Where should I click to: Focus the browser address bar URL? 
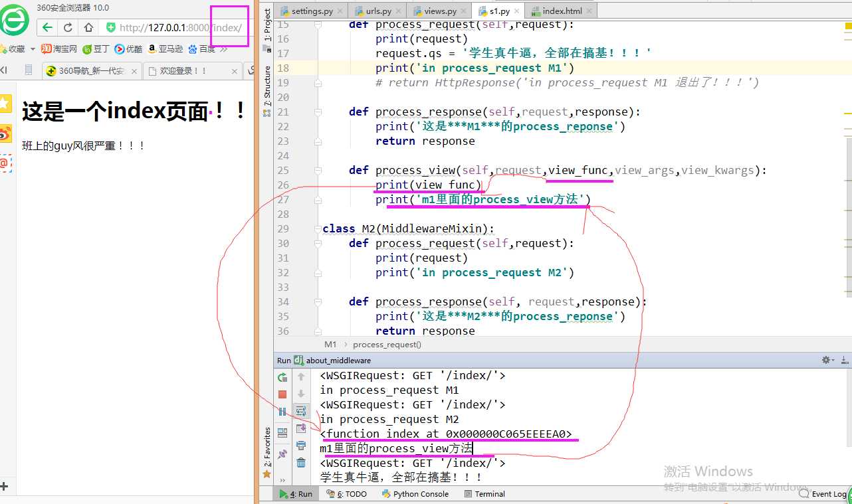click(180, 28)
